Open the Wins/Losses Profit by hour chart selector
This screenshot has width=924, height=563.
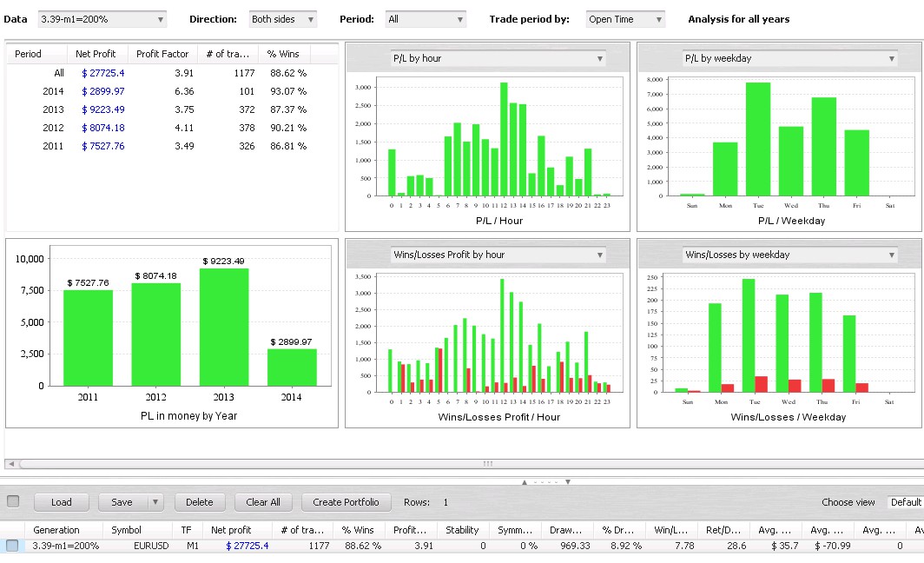(x=498, y=255)
